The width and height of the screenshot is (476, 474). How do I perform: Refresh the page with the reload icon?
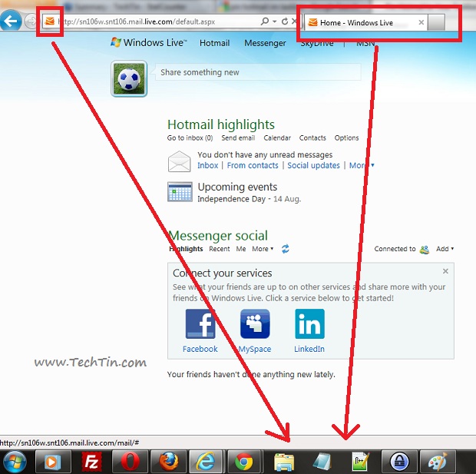[285, 22]
